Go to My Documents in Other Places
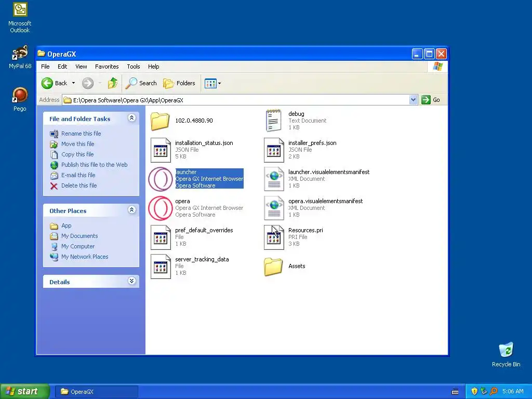 [x=79, y=236]
